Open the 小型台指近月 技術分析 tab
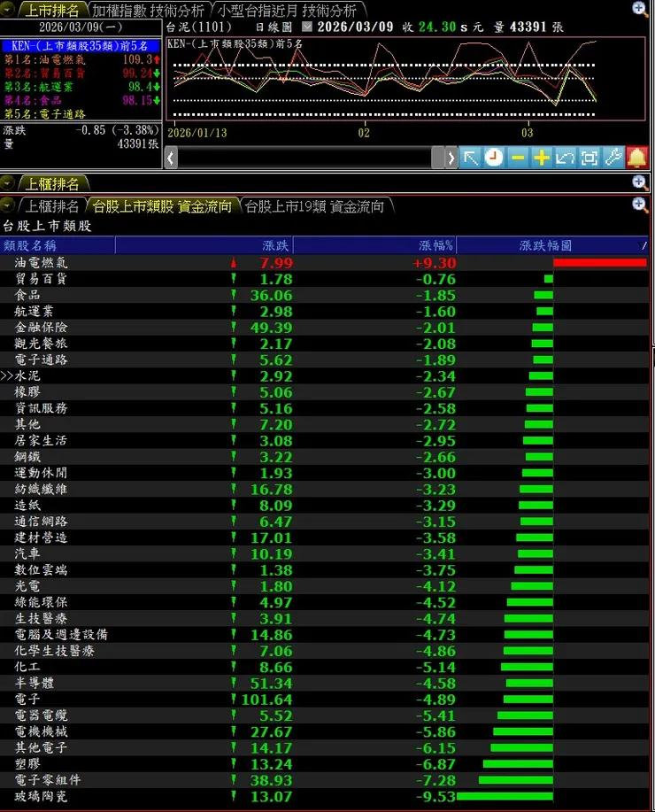This screenshot has width=655, height=812. click(288, 11)
